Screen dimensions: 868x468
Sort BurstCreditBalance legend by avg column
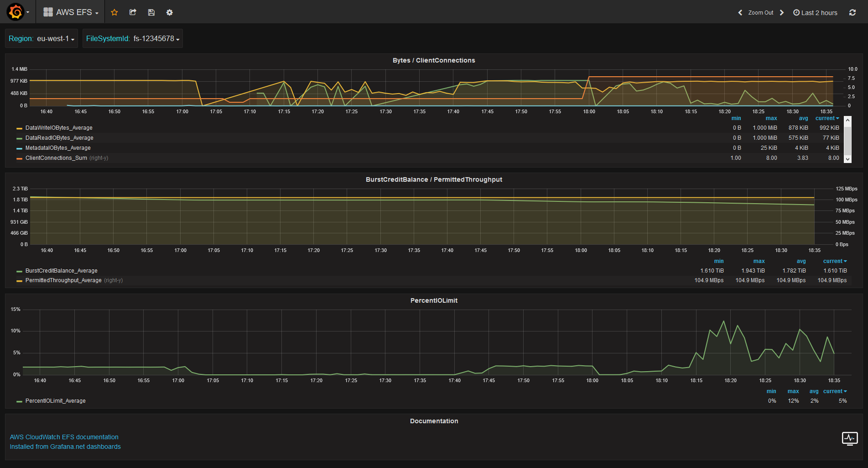(x=801, y=261)
